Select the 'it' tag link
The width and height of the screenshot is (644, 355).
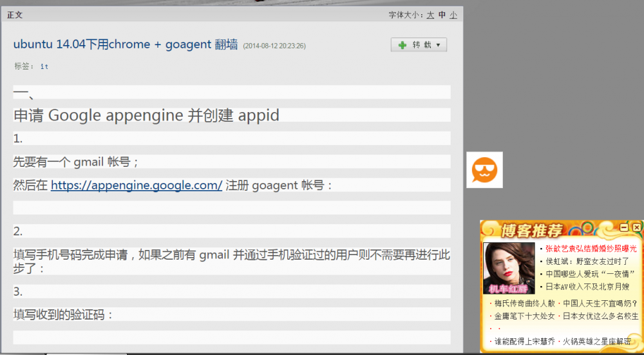(44, 66)
